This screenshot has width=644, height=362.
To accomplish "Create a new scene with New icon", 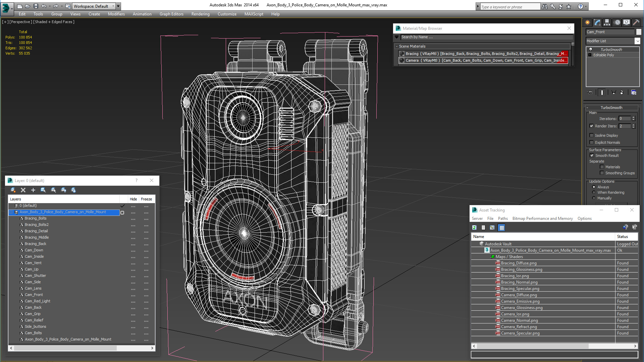I will click(x=20, y=6).
